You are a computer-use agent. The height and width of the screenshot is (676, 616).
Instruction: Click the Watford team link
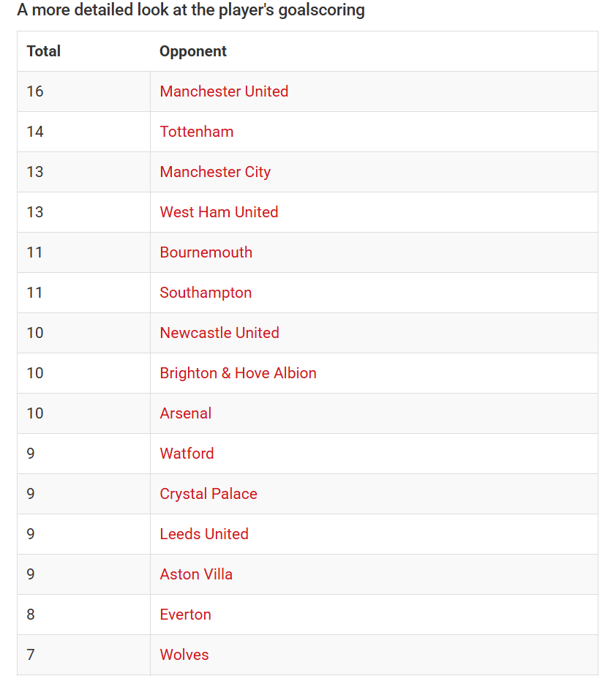[x=187, y=454]
